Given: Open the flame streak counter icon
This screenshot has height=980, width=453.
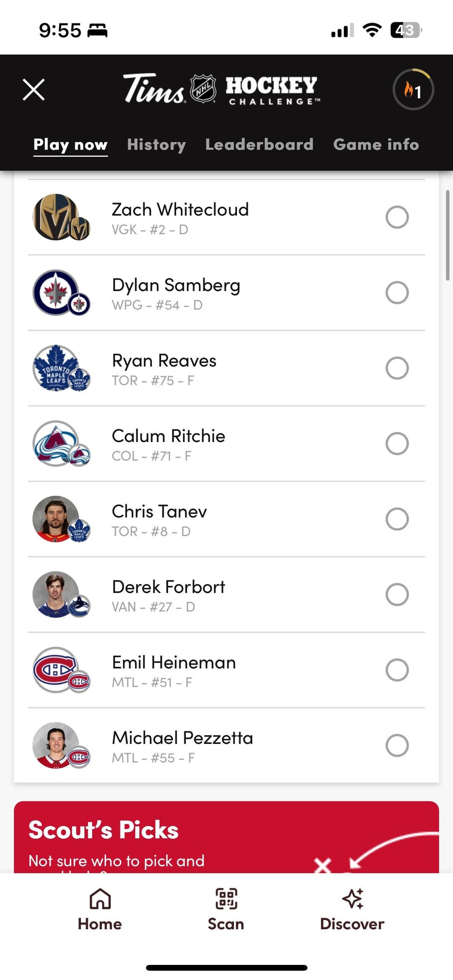Looking at the screenshot, I should click(x=413, y=90).
